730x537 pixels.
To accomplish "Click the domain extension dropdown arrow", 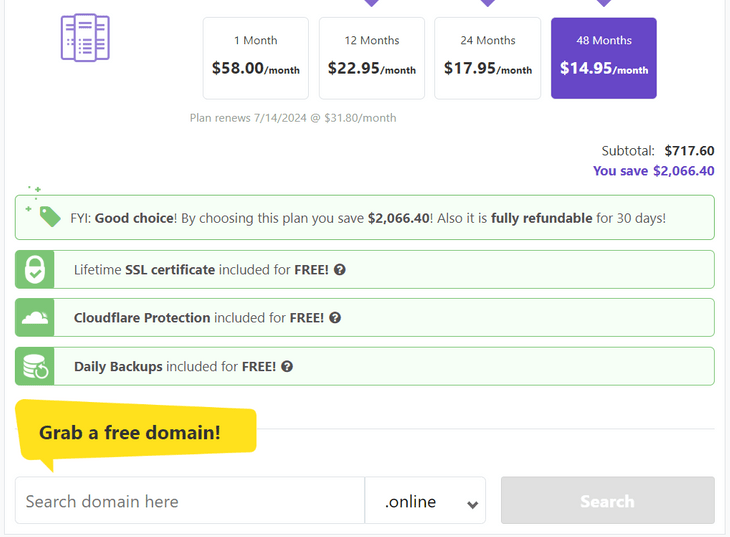I will click(x=472, y=504).
